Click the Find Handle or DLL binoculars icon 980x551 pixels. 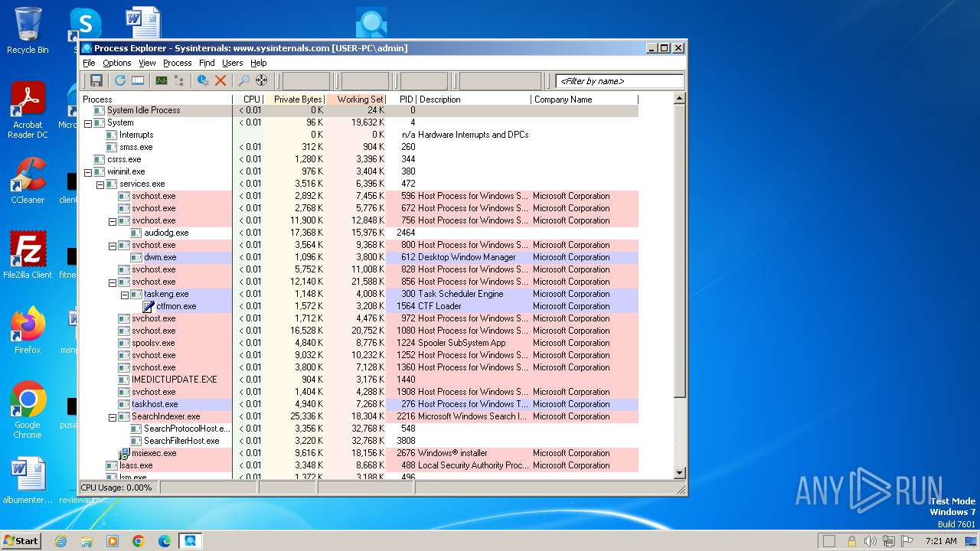[244, 80]
